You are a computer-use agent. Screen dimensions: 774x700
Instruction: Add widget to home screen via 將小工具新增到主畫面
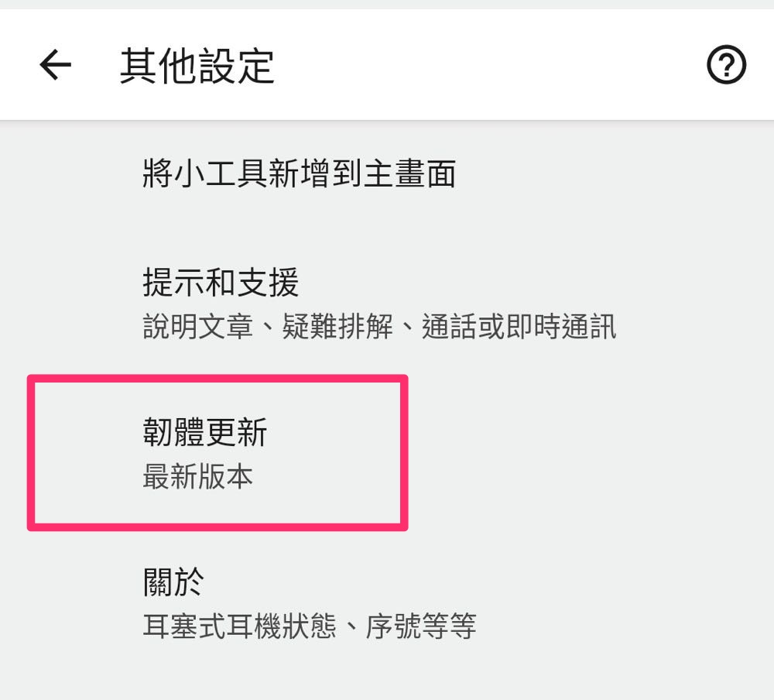[300, 173]
